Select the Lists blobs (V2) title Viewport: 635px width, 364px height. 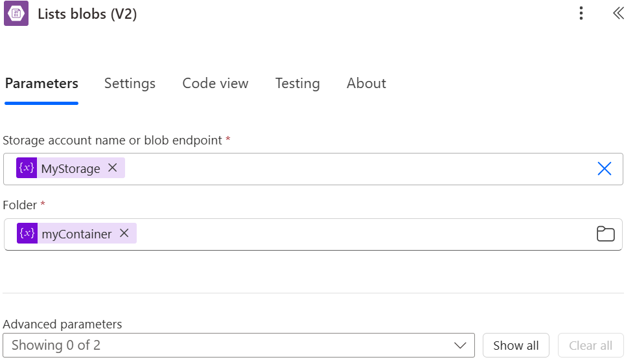[87, 14]
